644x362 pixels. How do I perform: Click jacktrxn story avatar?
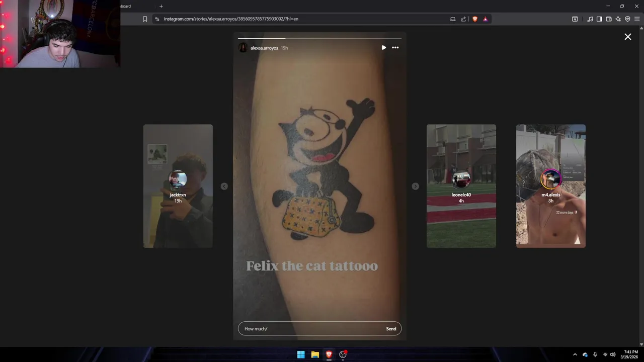click(x=178, y=179)
